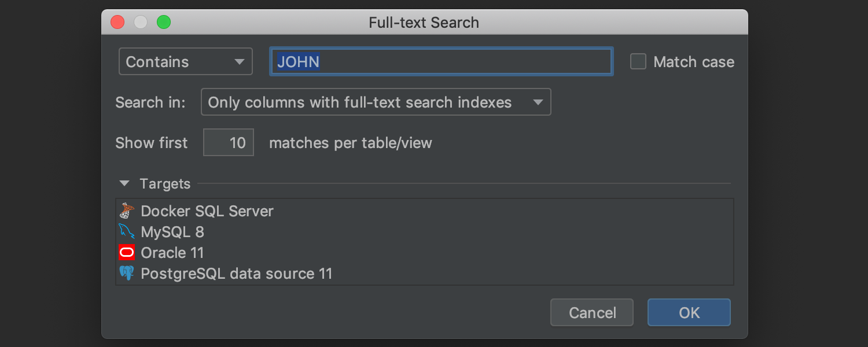Select the Docker SQL Server target
The width and height of the screenshot is (868, 347).
click(x=207, y=211)
